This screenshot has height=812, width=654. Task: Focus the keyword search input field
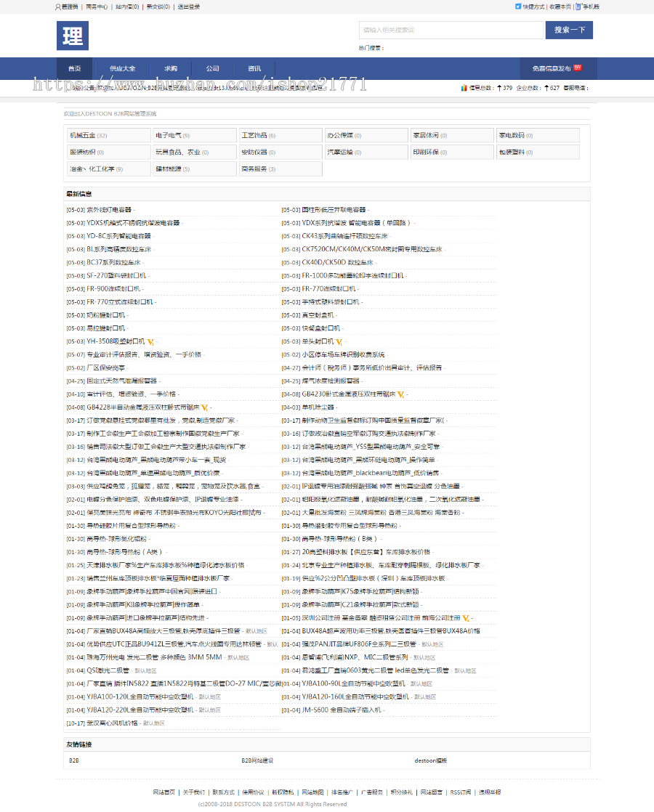coord(451,30)
